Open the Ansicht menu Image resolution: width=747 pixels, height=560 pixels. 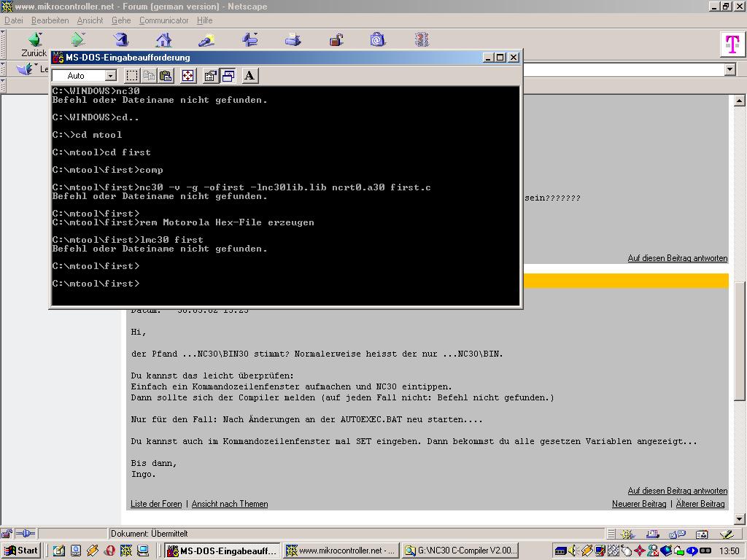[90, 20]
